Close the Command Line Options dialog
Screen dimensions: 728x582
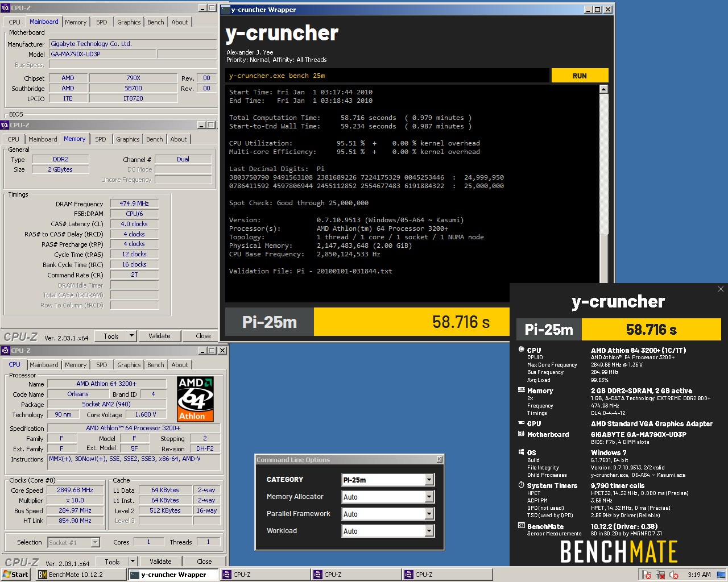coord(439,459)
